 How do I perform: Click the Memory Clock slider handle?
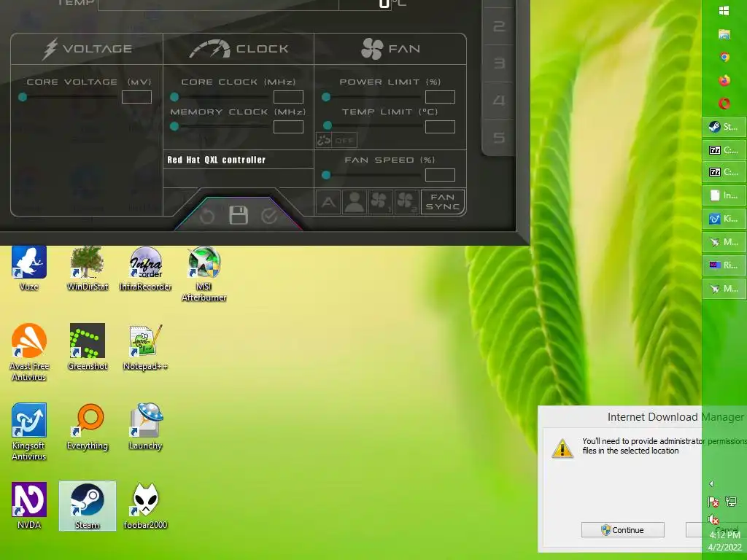[x=174, y=127]
